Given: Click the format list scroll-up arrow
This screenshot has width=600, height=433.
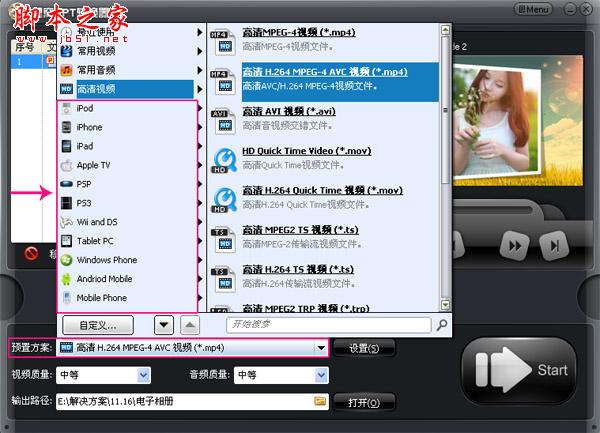Looking at the screenshot, I should pos(445,30).
